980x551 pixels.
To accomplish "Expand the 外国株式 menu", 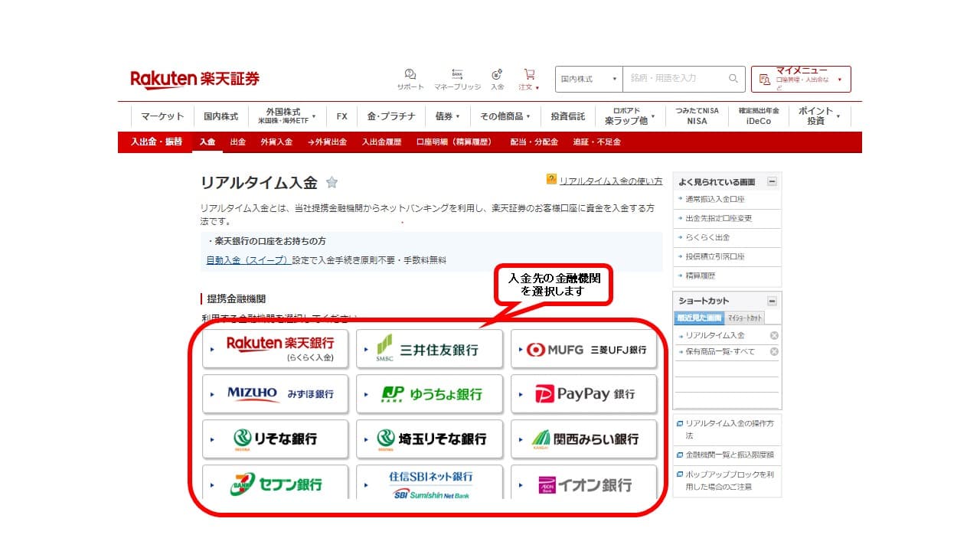I will 286,116.
